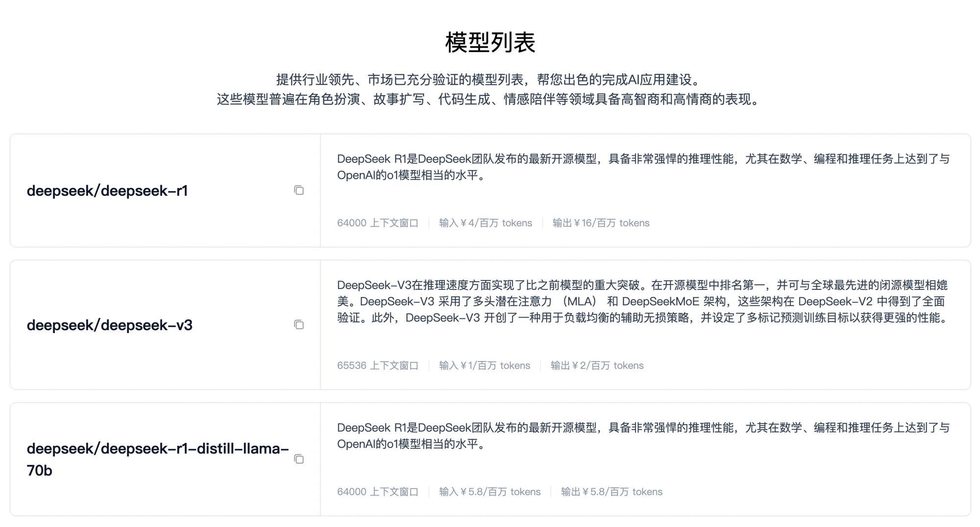Copy the deepseek-r1-distill-llama-70b model name
This screenshot has height=527, width=980.
298,459
